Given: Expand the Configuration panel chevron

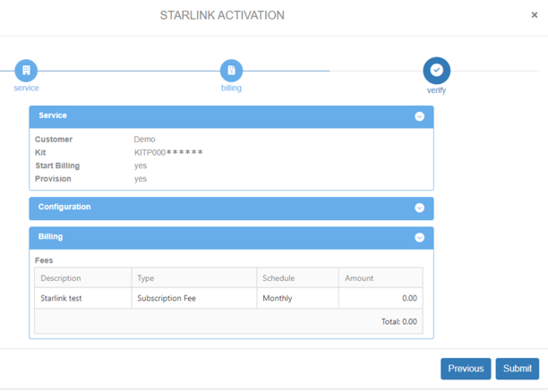Looking at the screenshot, I should 419,208.
